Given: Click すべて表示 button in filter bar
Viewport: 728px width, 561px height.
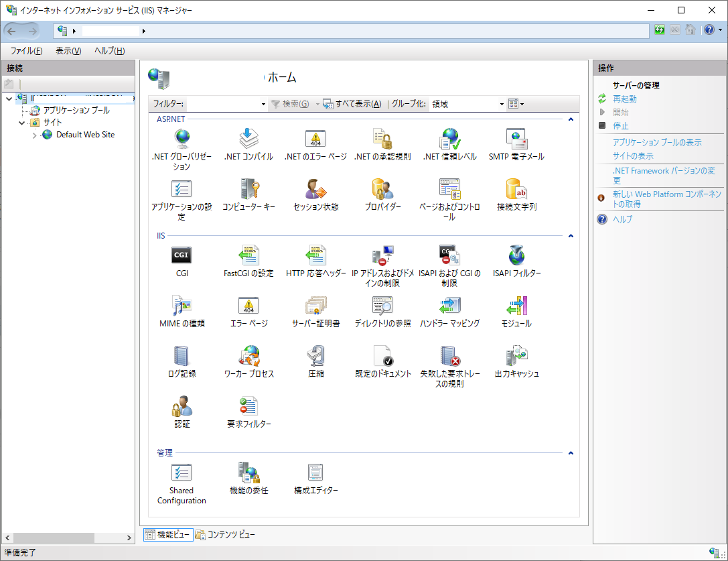Looking at the screenshot, I should (352, 104).
